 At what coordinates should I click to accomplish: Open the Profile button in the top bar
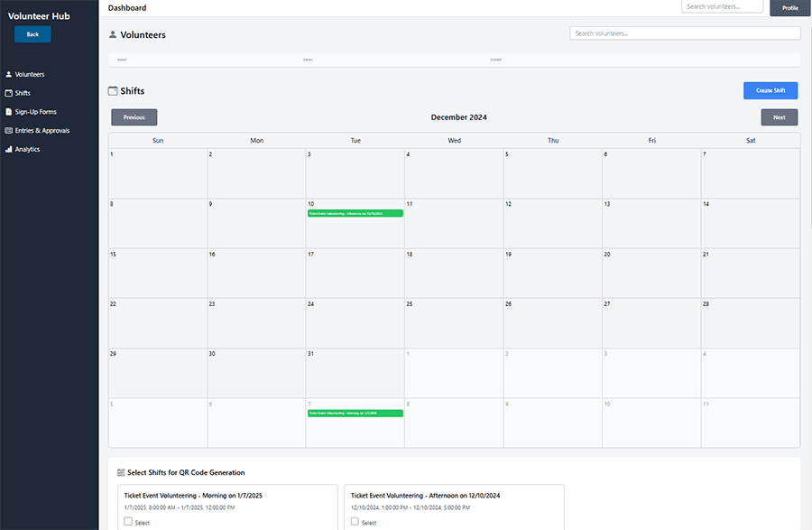tap(789, 8)
